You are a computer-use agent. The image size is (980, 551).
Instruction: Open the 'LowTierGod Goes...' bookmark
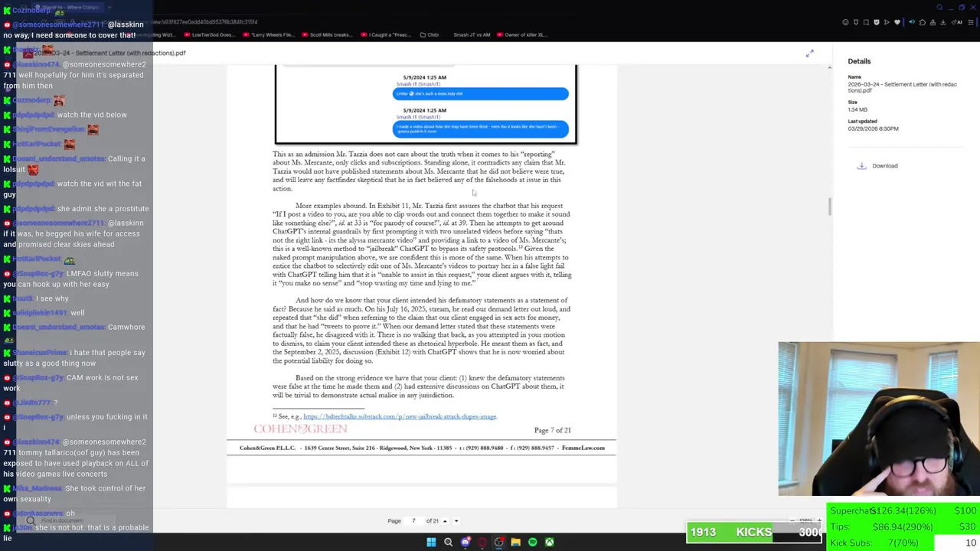click(x=209, y=34)
